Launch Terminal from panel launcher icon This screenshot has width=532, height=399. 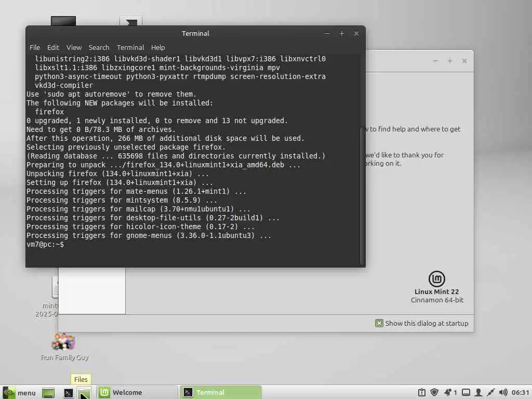point(68,393)
